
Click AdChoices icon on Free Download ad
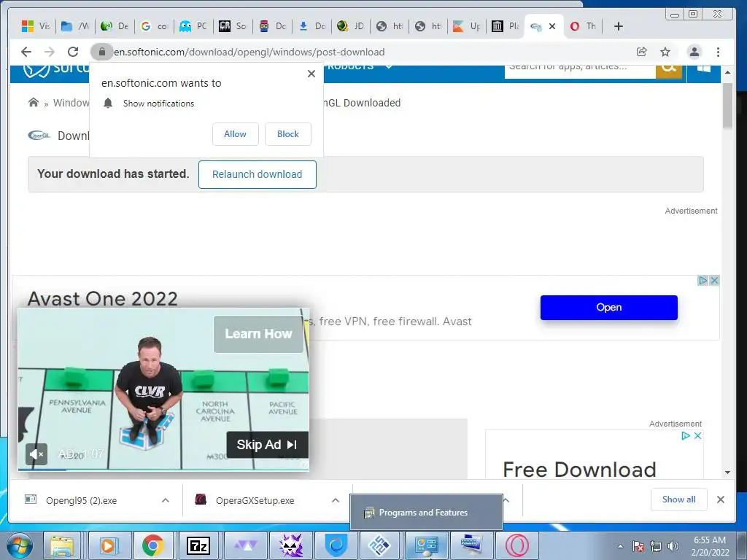[686, 436]
